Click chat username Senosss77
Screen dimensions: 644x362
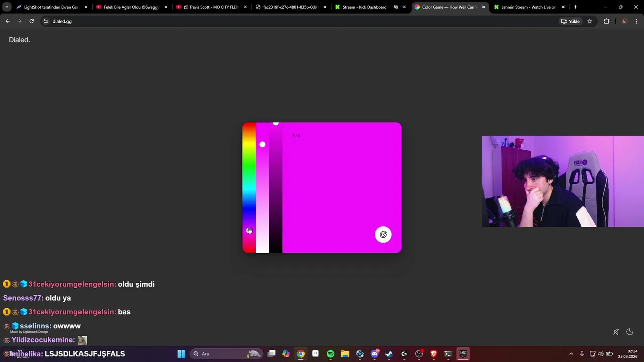pos(23,298)
